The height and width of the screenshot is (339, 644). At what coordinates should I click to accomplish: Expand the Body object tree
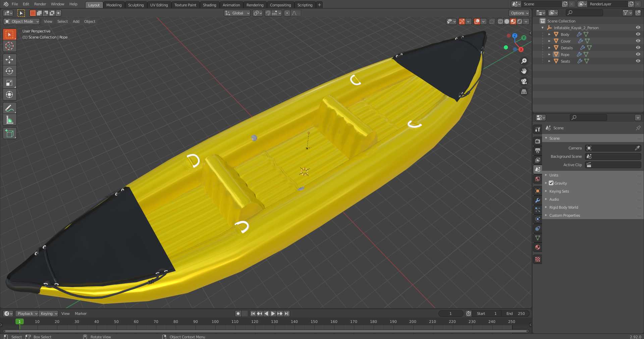point(549,34)
